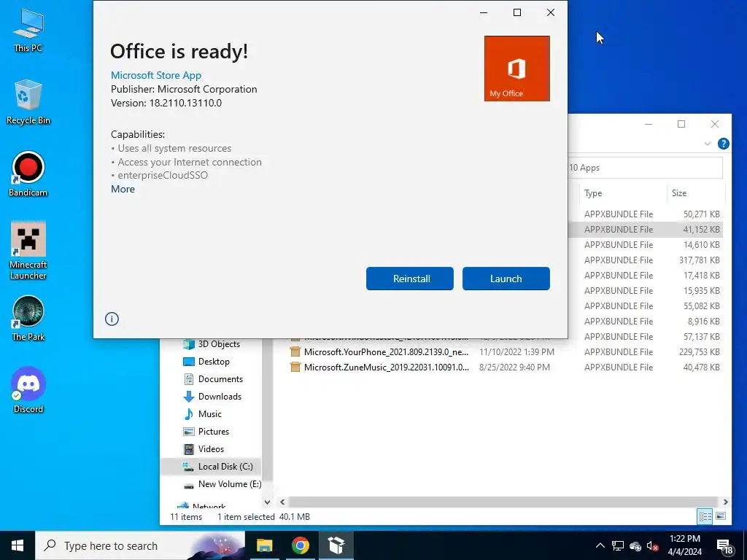Expand the Explorer ribbon chevron
The height and width of the screenshot is (560, 747).
coord(708,144)
